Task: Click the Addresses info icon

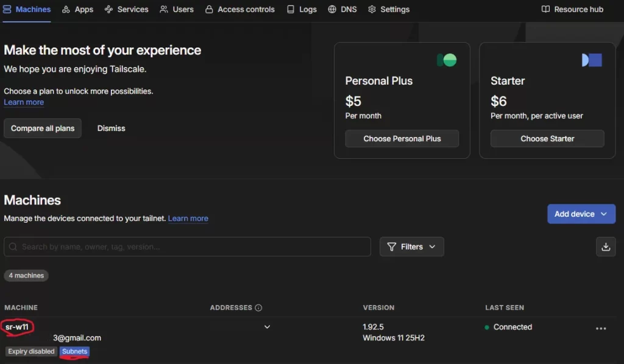Action: point(258,308)
